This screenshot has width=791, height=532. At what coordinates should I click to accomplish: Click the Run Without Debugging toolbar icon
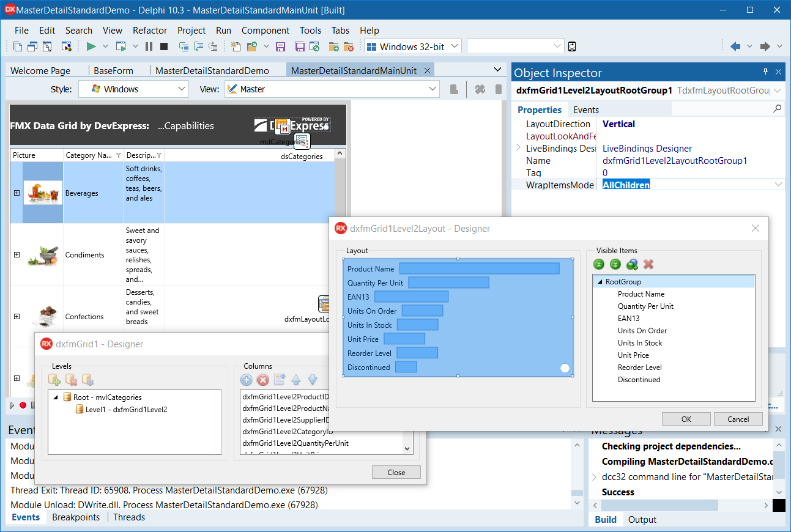[x=121, y=46]
